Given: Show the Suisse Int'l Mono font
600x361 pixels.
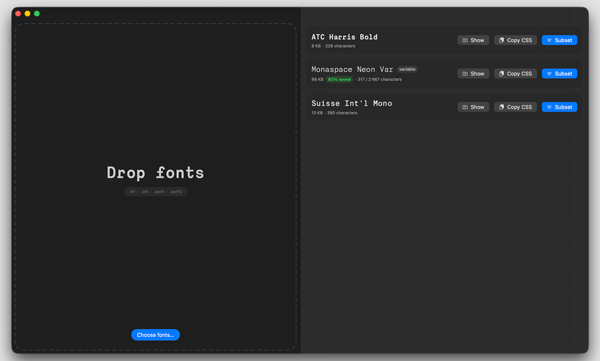Looking at the screenshot, I should (473, 107).
